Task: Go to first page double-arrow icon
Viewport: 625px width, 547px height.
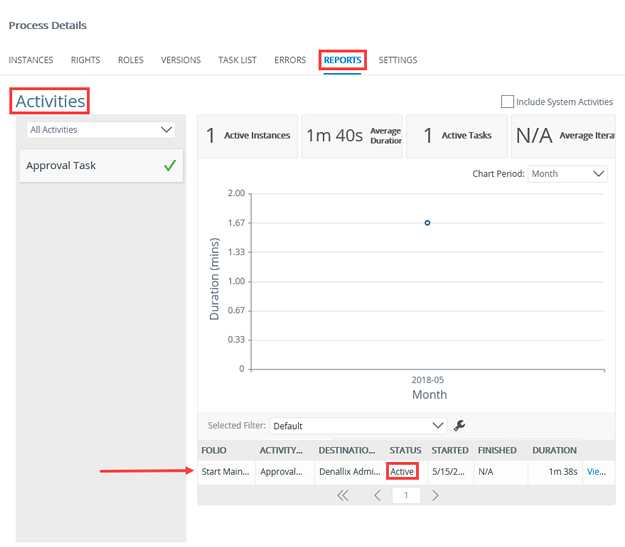Action: [x=343, y=495]
